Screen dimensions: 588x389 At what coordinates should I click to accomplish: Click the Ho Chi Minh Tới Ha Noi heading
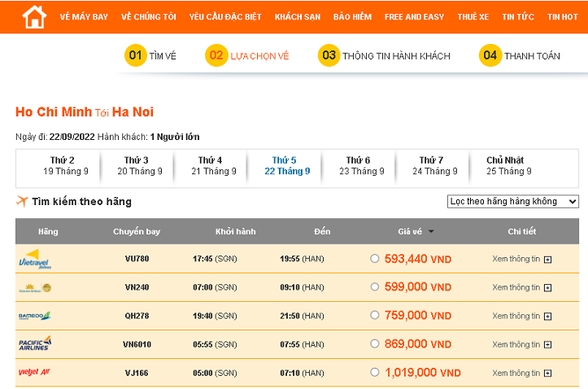[85, 111]
